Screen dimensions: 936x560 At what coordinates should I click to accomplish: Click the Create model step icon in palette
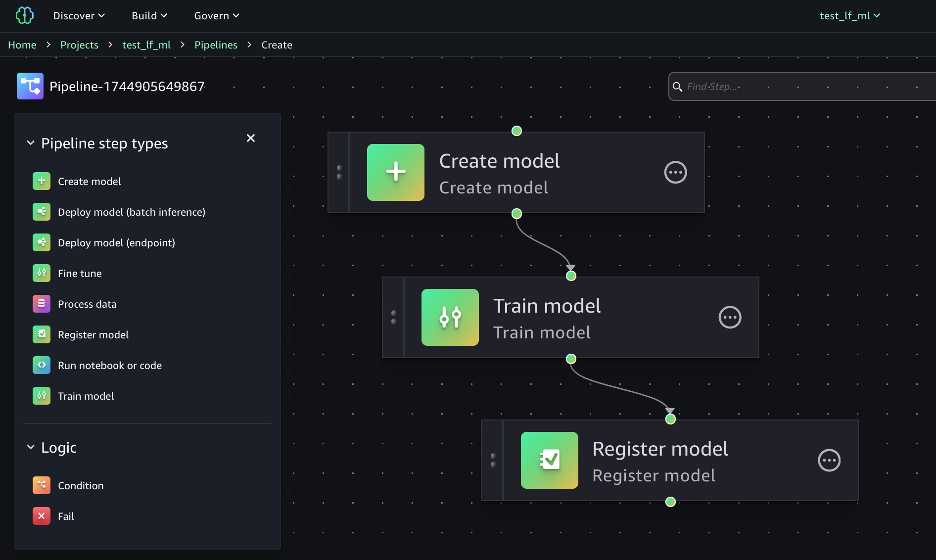tap(42, 181)
